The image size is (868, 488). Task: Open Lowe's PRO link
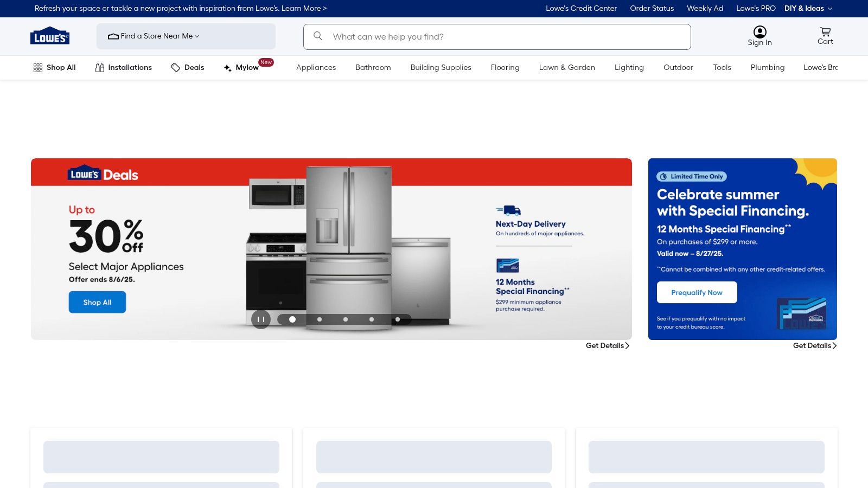click(756, 9)
